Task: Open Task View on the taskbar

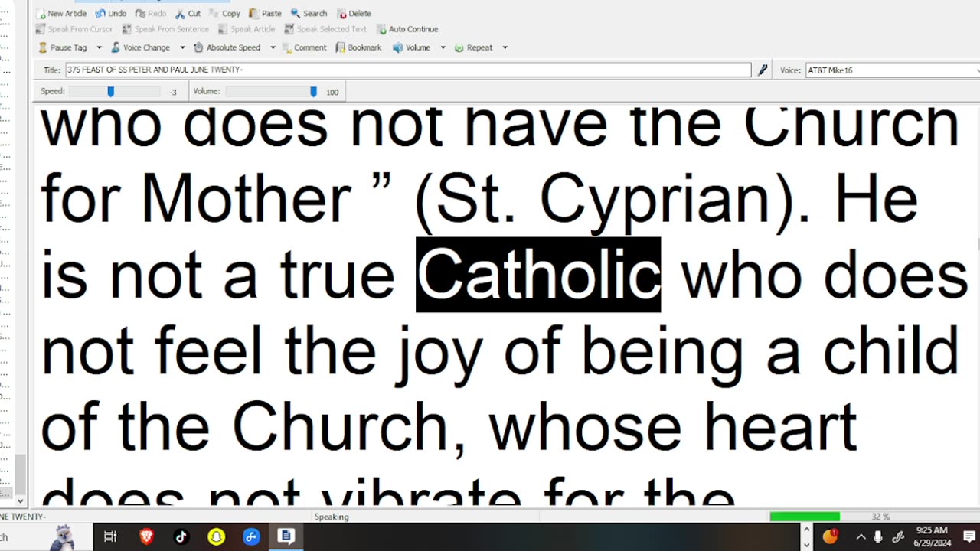Action: click(x=109, y=536)
